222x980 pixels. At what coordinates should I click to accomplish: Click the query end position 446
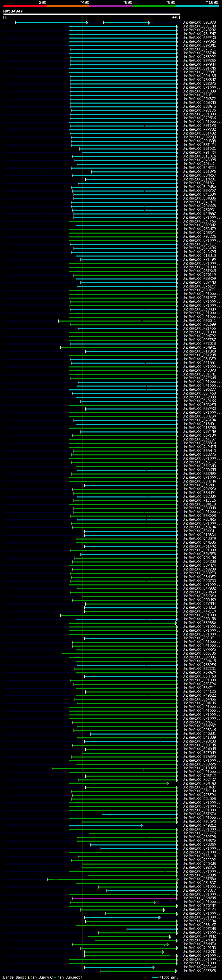pos(175,17)
